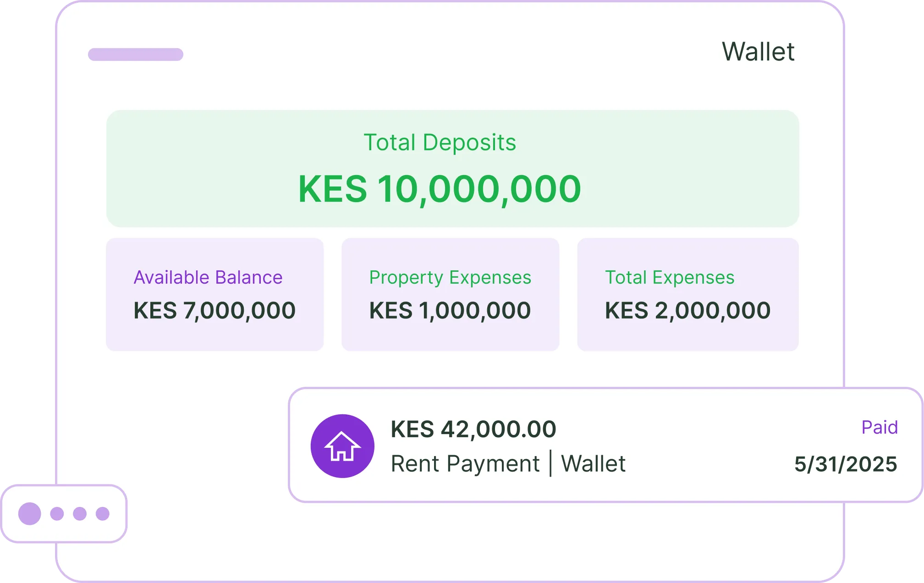Click the KES 1,000,000 amount
The height and width of the screenshot is (583, 924).
[x=450, y=311]
